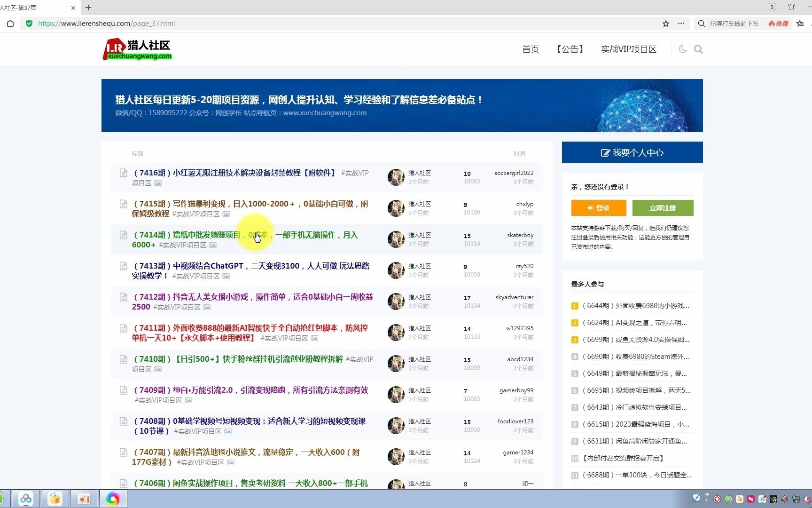Open tab count indicator icon
812x508 pixels.
tap(772, 7)
